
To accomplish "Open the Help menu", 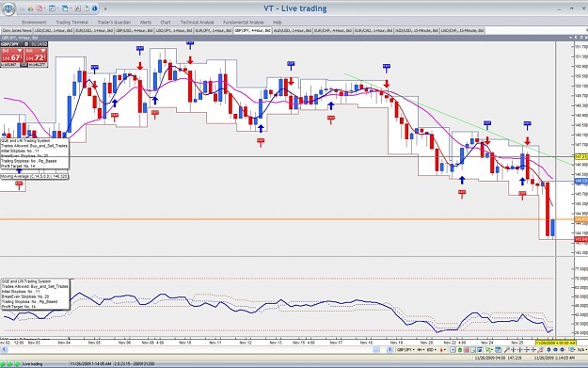I will [x=278, y=23].
